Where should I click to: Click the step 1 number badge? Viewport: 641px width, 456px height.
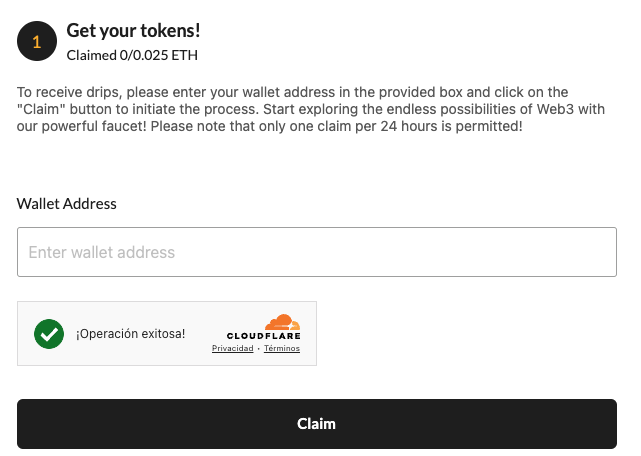pos(37,42)
